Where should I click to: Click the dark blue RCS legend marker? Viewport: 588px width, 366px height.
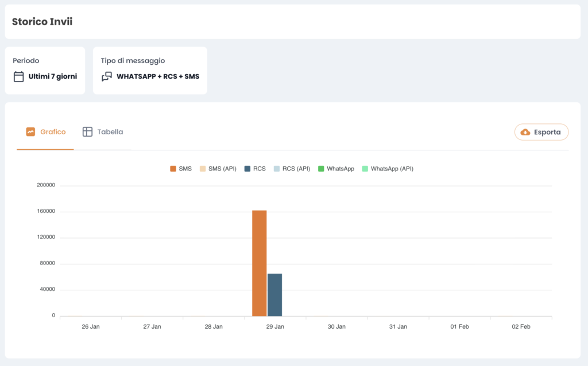246,168
